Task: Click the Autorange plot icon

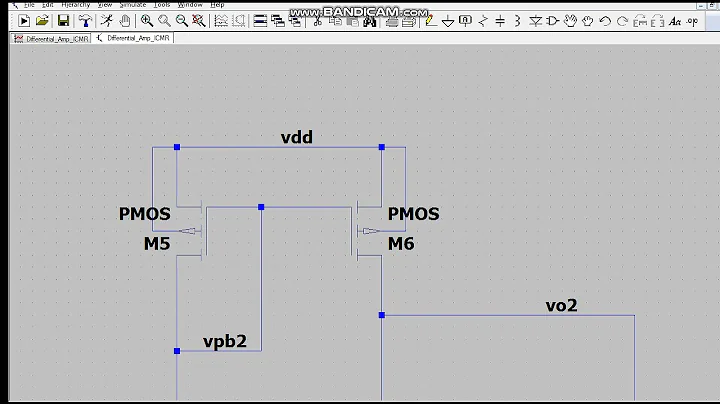Action: 221,21
